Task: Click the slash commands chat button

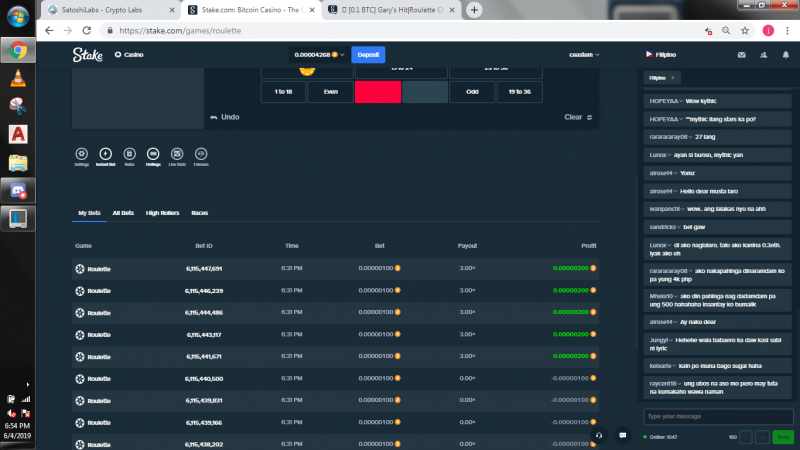Action: point(746,437)
